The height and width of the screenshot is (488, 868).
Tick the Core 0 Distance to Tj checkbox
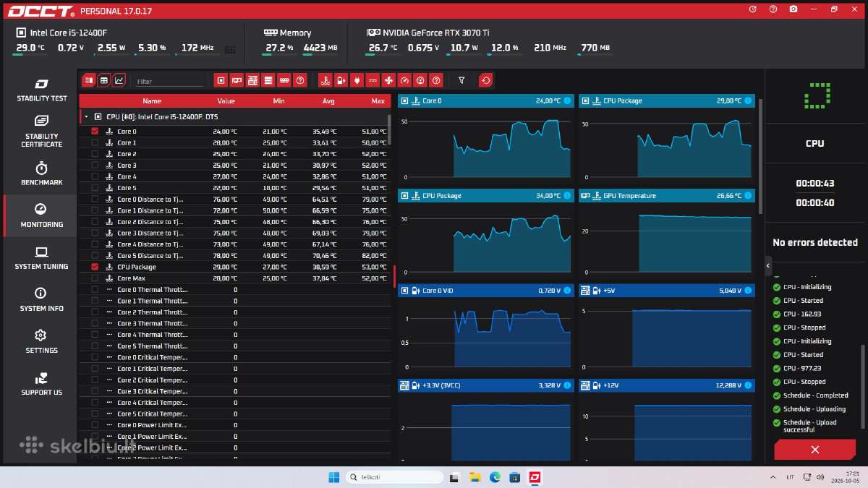pos(95,200)
